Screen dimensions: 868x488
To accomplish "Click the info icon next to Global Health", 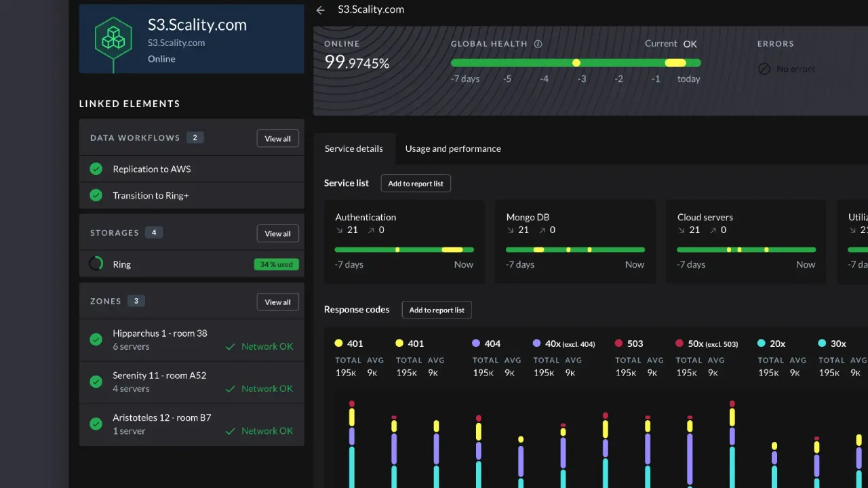I will pos(538,44).
